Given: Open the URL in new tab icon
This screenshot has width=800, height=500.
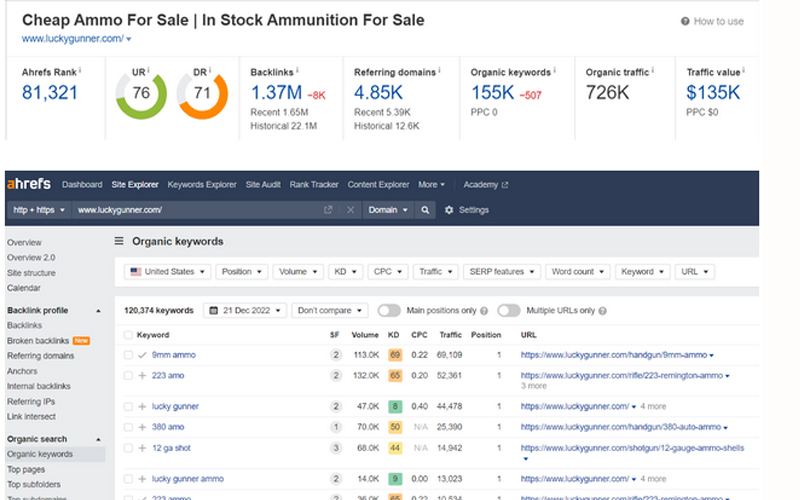Looking at the screenshot, I should point(328,210).
